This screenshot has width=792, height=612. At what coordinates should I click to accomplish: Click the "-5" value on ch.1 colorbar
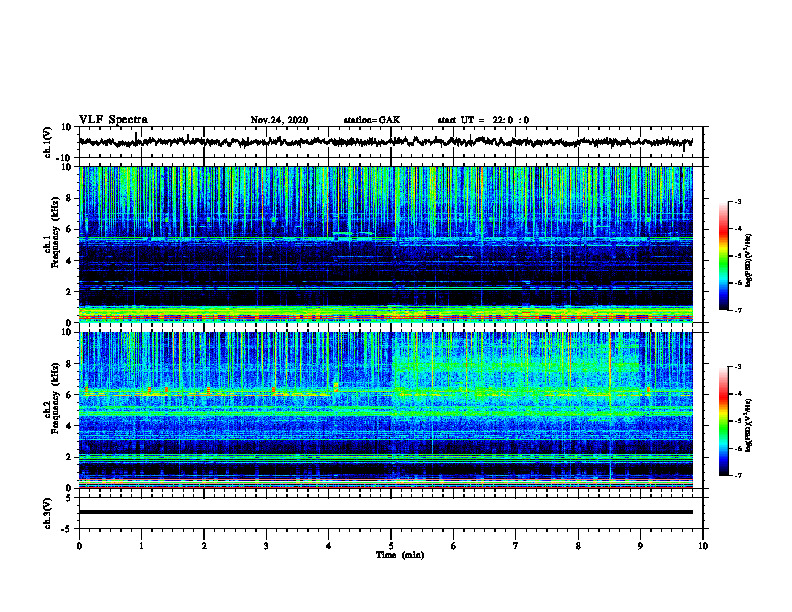point(737,256)
